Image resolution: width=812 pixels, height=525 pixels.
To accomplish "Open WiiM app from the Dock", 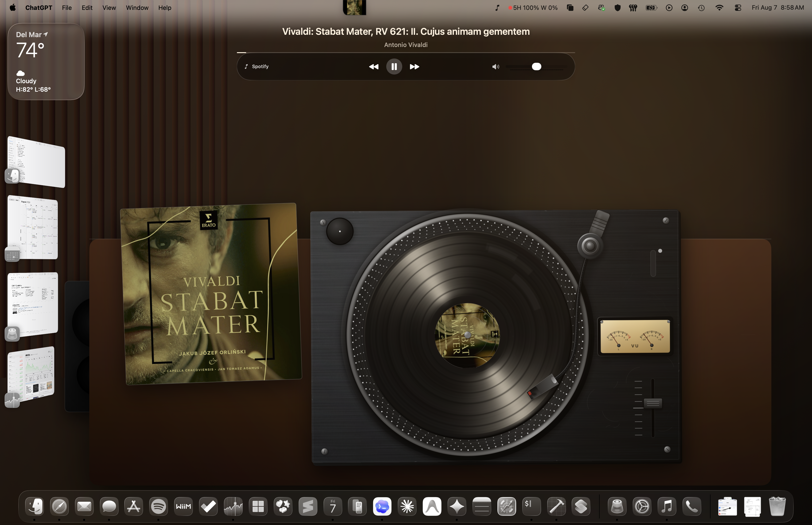I will click(x=183, y=506).
